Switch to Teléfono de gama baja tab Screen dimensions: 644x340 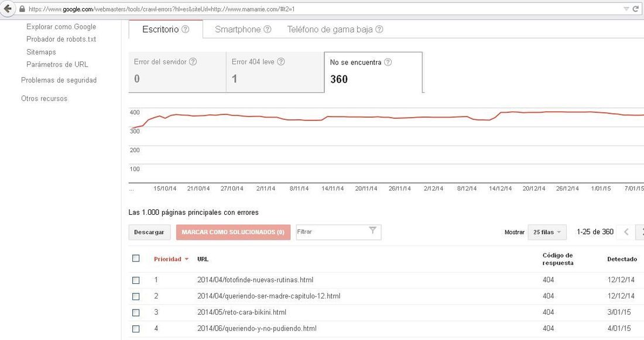(x=335, y=29)
